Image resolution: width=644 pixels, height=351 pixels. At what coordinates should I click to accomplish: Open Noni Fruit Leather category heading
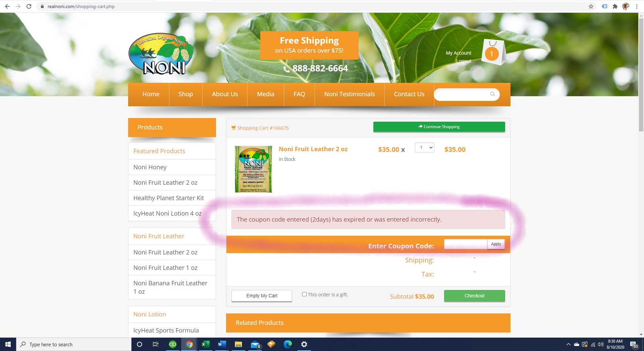coord(159,236)
